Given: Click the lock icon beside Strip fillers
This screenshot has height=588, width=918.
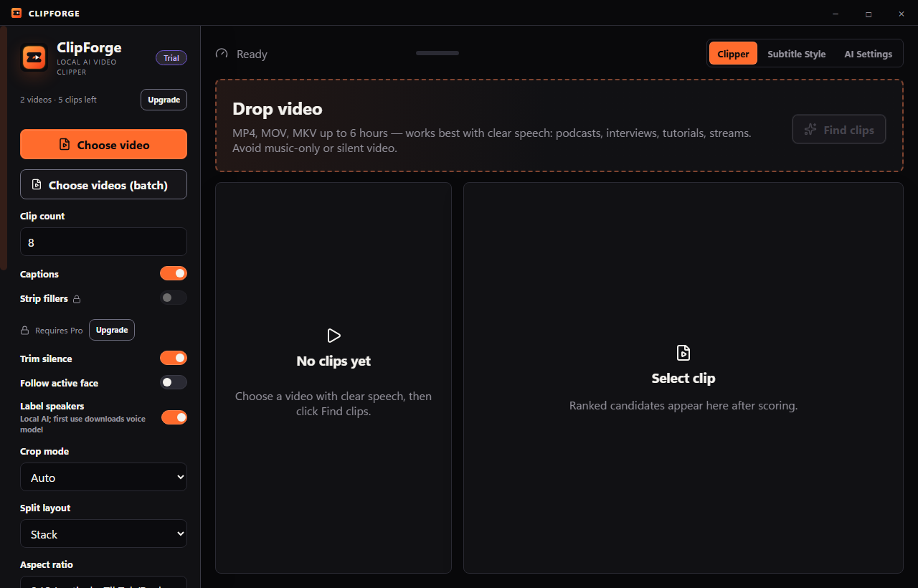Looking at the screenshot, I should coord(77,299).
